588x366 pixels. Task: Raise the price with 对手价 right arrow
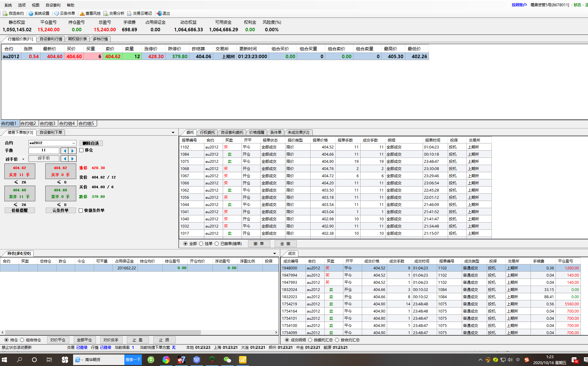72,158
